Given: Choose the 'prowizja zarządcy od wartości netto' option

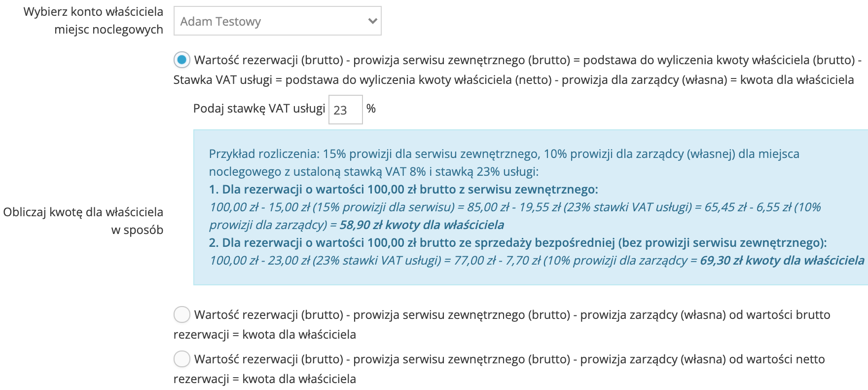Looking at the screenshot, I should 182,358.
